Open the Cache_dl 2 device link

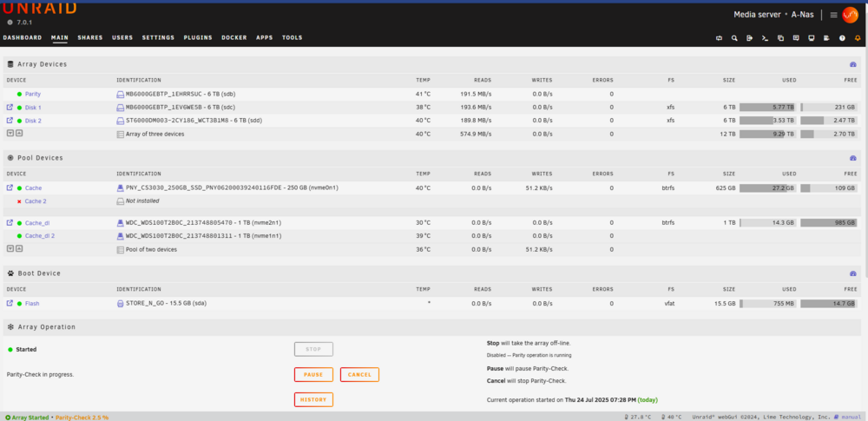(40, 236)
